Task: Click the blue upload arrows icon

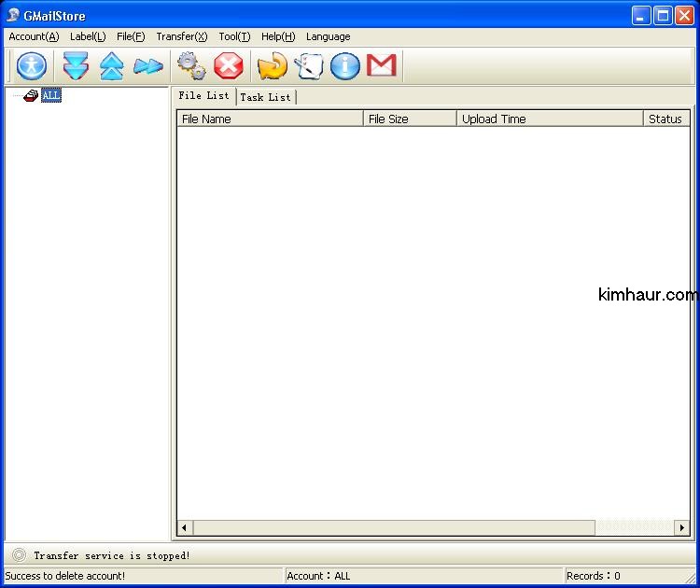Action: 112,65
